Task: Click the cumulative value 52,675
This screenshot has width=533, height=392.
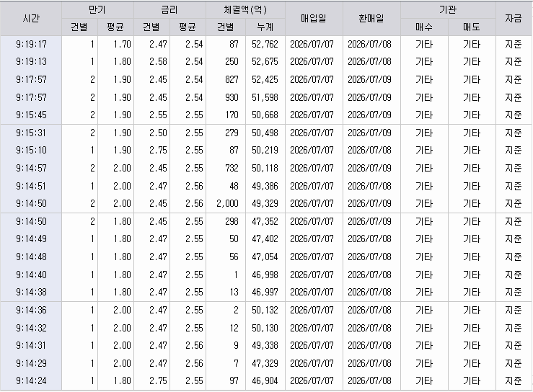Action: 265,61
